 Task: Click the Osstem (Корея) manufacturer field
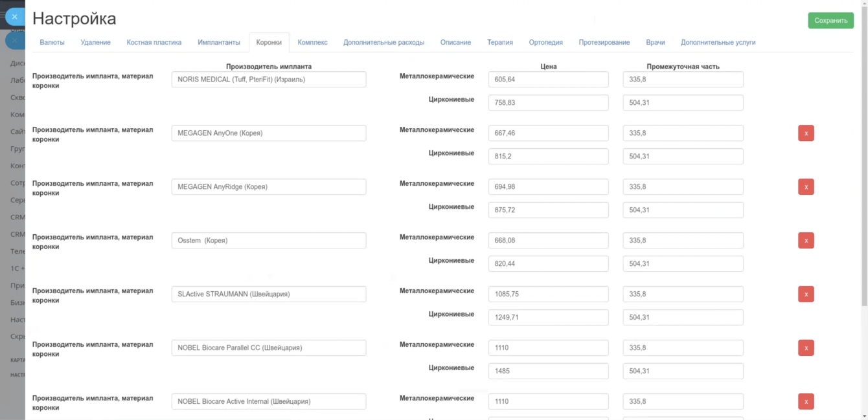point(269,241)
